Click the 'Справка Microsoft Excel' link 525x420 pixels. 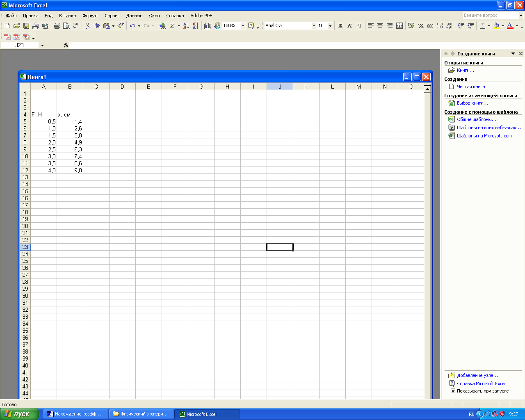481,383
